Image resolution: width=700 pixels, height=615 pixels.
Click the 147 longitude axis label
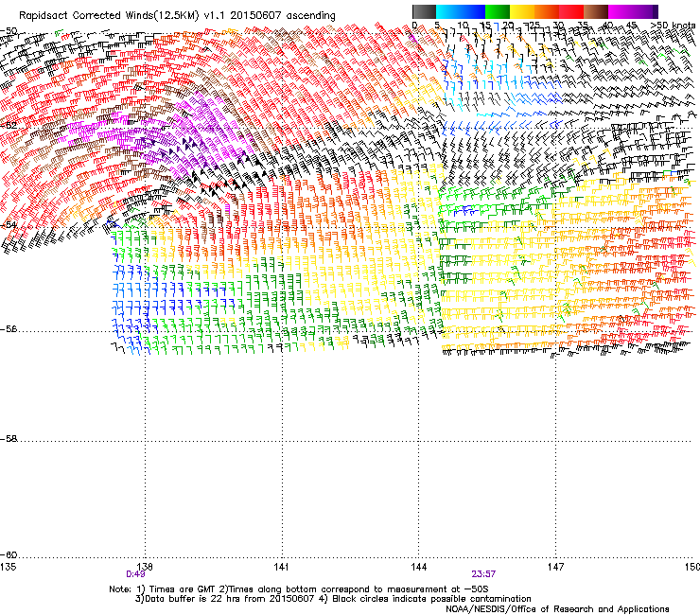pos(555,567)
